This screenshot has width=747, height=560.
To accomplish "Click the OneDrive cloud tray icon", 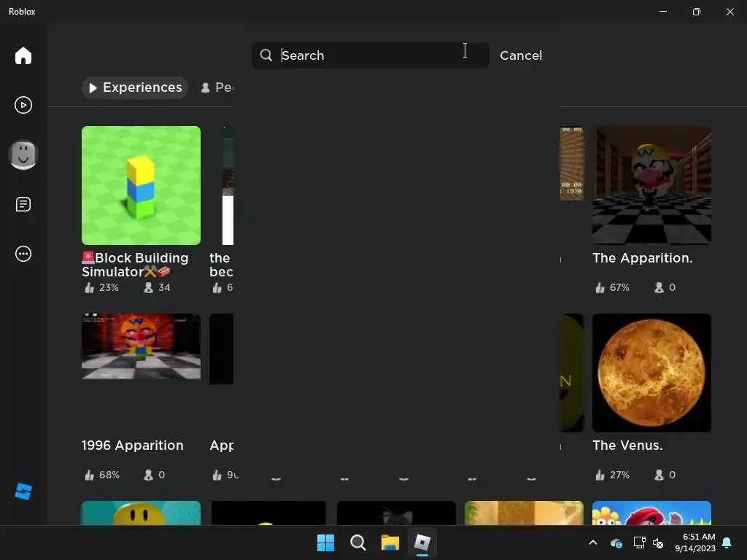I will [616, 542].
